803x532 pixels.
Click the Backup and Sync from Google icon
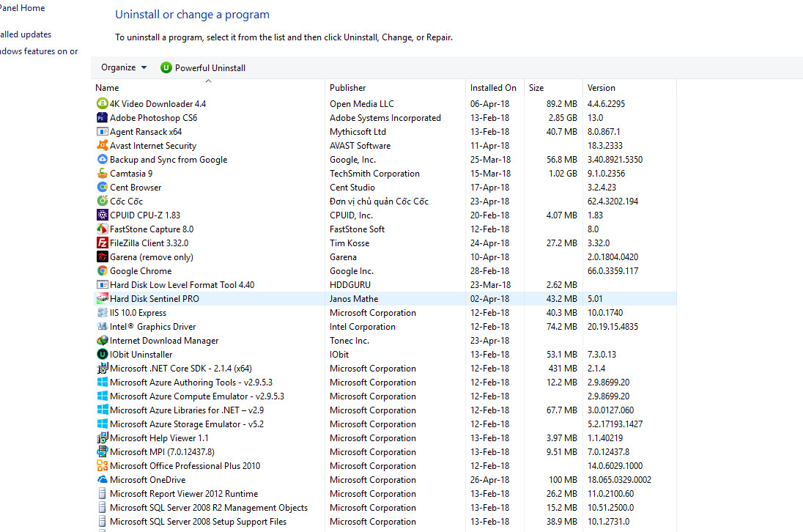point(103,159)
